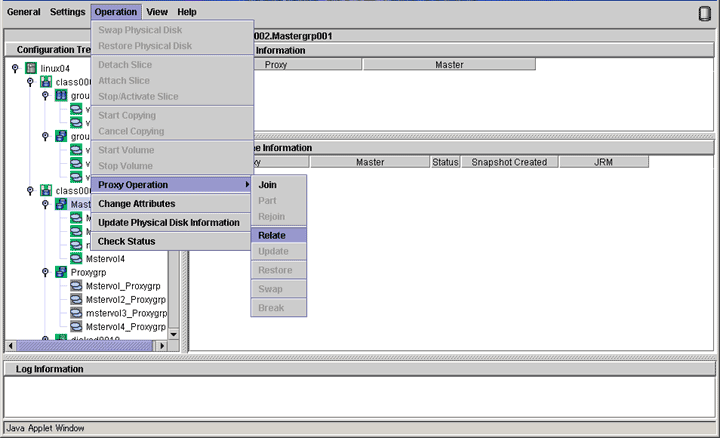Collapse the linux04 tree node
The height and width of the screenshot is (438, 720).
click(x=15, y=68)
